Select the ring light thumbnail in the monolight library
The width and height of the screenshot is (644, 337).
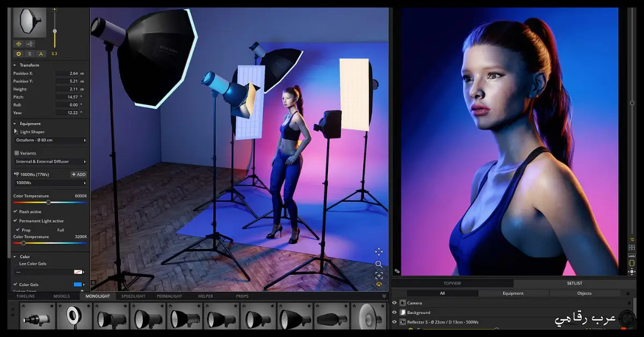click(x=74, y=317)
